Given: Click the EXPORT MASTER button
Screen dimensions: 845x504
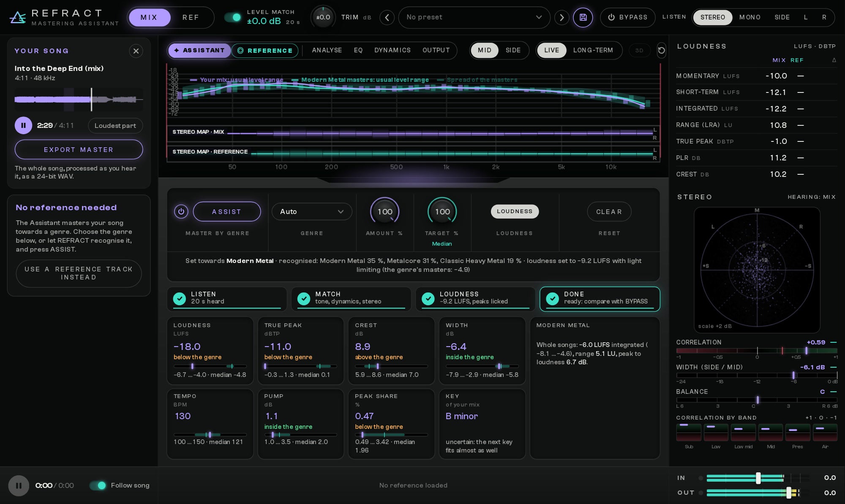Looking at the screenshot, I should coord(79,149).
